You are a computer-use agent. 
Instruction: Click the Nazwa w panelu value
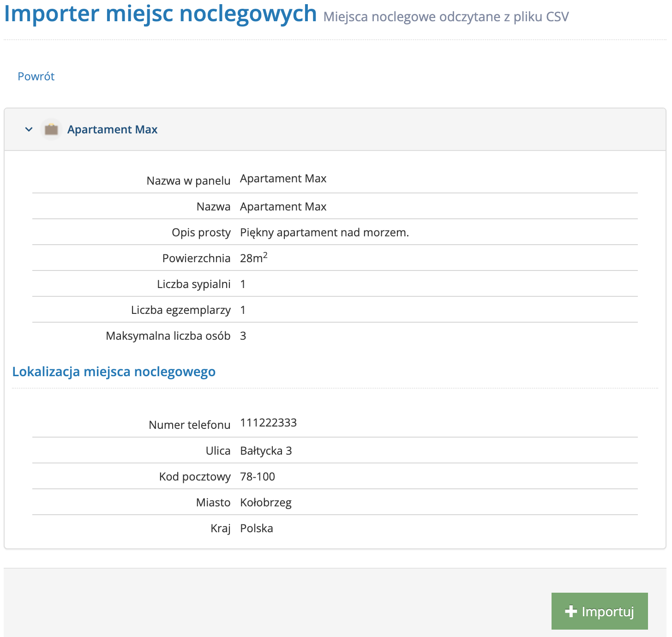(283, 179)
